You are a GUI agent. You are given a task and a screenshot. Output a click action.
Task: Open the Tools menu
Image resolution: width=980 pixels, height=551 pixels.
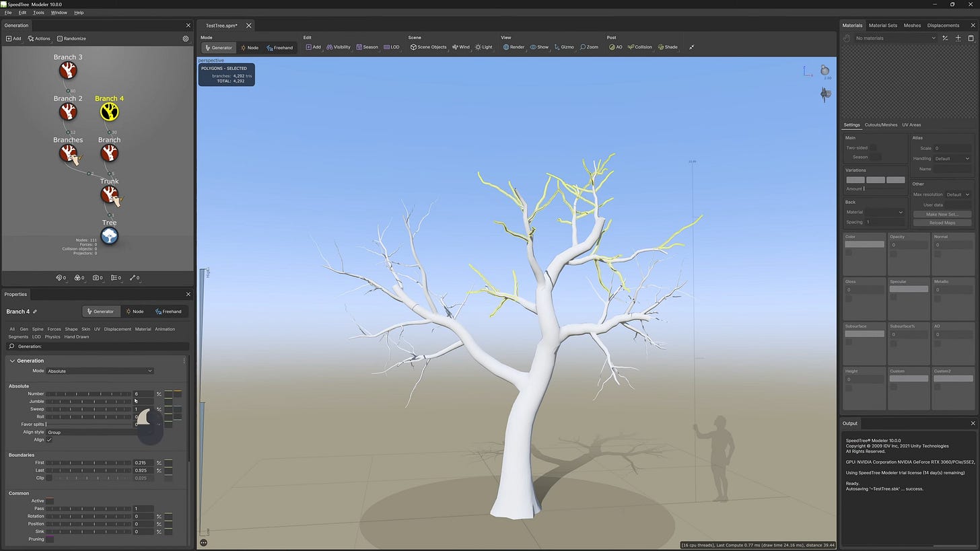tap(38, 13)
